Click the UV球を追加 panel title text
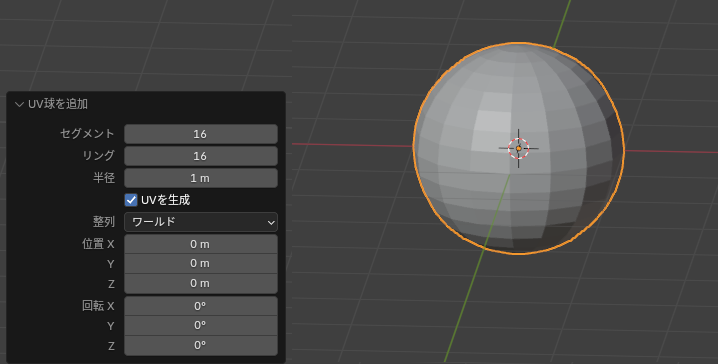The height and width of the screenshot is (364, 718). 58,104
